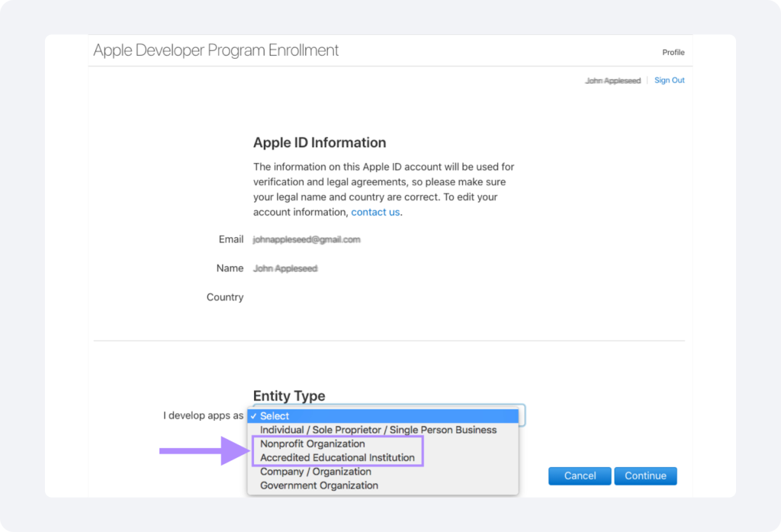Click the Continue button
The width and height of the screenshot is (781, 532).
[645, 476]
